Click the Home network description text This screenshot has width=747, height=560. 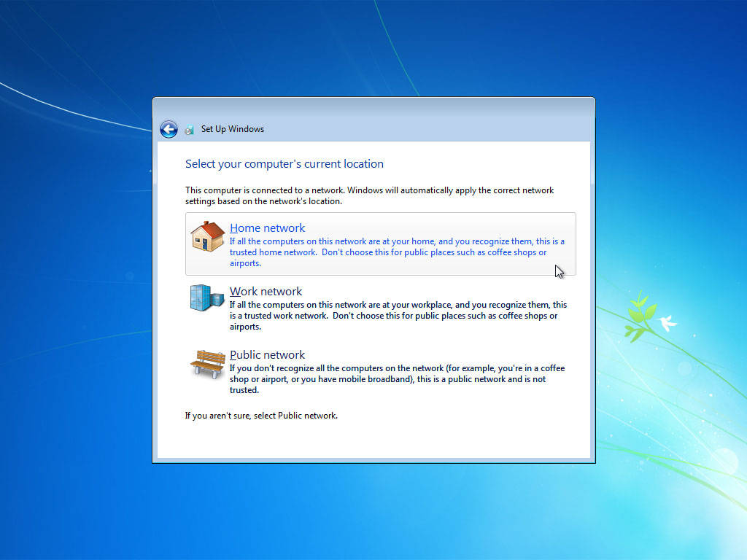click(397, 252)
